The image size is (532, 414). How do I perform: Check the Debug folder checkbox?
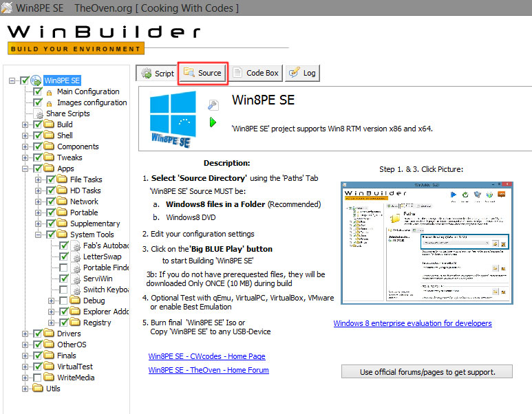[63, 301]
